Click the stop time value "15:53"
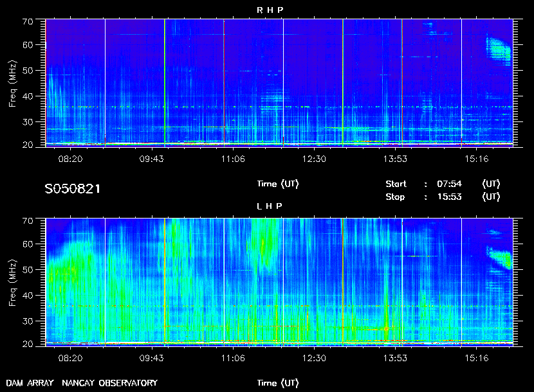Viewport: 534px width, 392px height. (449, 197)
